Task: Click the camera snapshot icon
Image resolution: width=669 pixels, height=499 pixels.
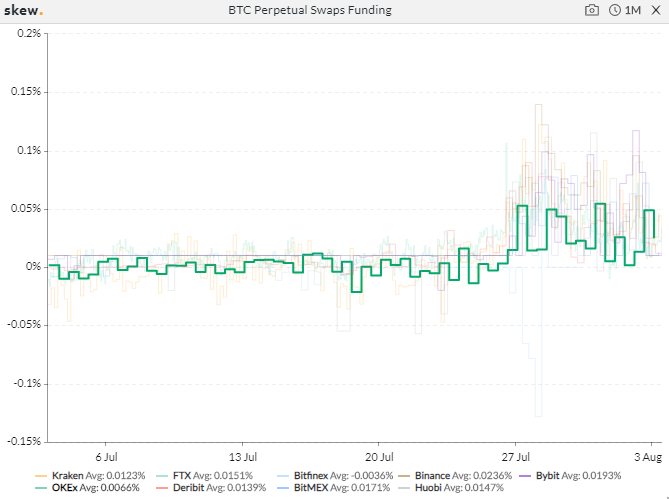Action: (592, 10)
